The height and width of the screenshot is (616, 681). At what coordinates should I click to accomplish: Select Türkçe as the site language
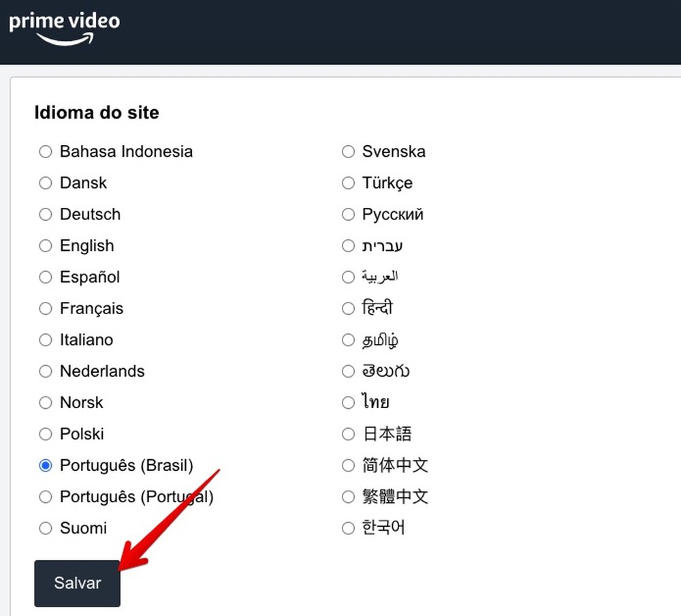point(348,183)
